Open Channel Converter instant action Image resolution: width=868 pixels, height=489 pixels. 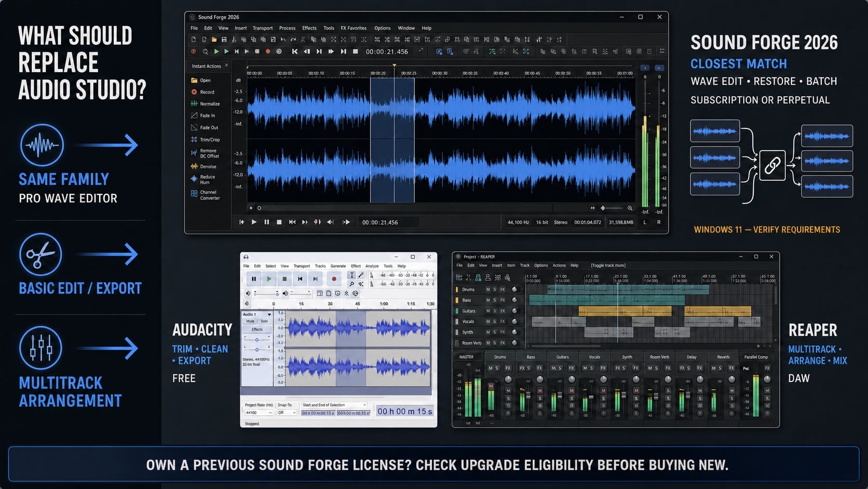205,195
